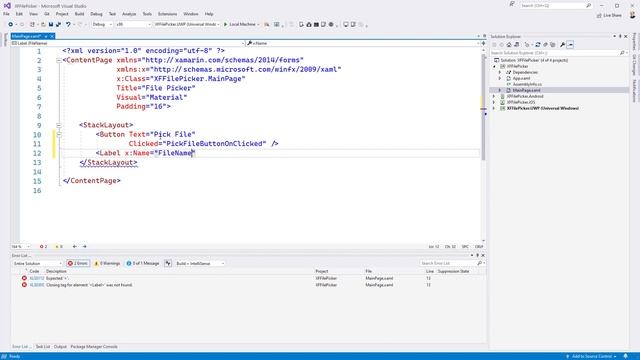Screen dimensions: 640x360
Task: Collapse the StackLayout code region
Action: click(59, 125)
